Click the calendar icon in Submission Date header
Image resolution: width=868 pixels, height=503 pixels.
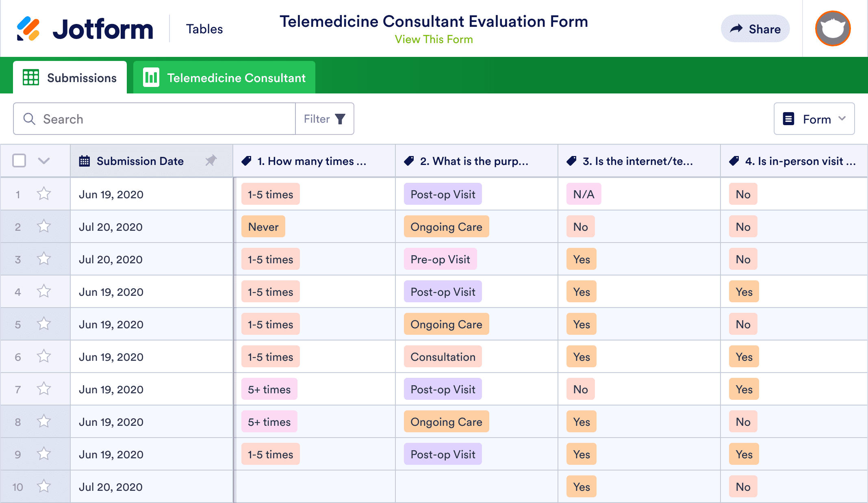85,161
